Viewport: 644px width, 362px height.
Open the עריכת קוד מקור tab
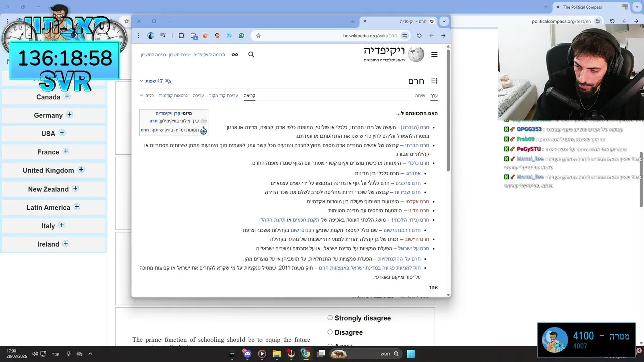[223, 95]
